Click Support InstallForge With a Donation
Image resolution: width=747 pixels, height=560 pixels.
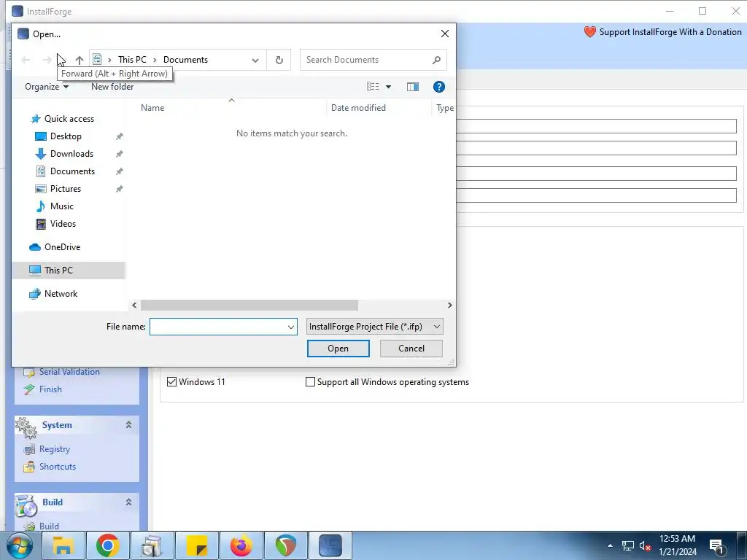tap(670, 32)
